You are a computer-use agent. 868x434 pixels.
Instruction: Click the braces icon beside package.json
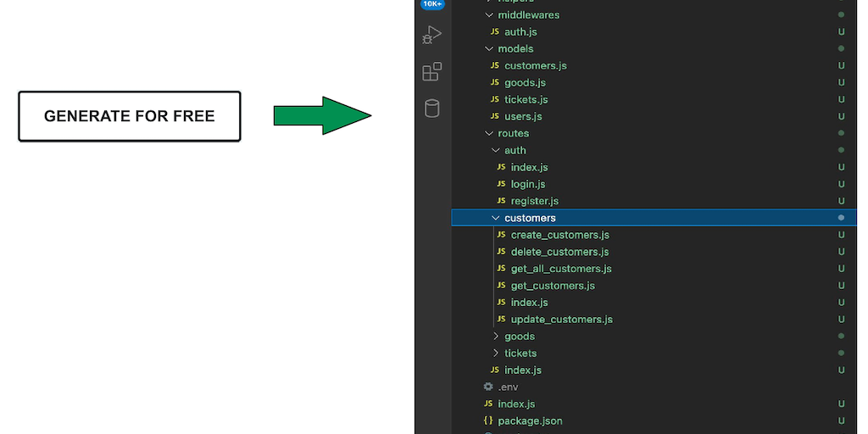point(488,420)
